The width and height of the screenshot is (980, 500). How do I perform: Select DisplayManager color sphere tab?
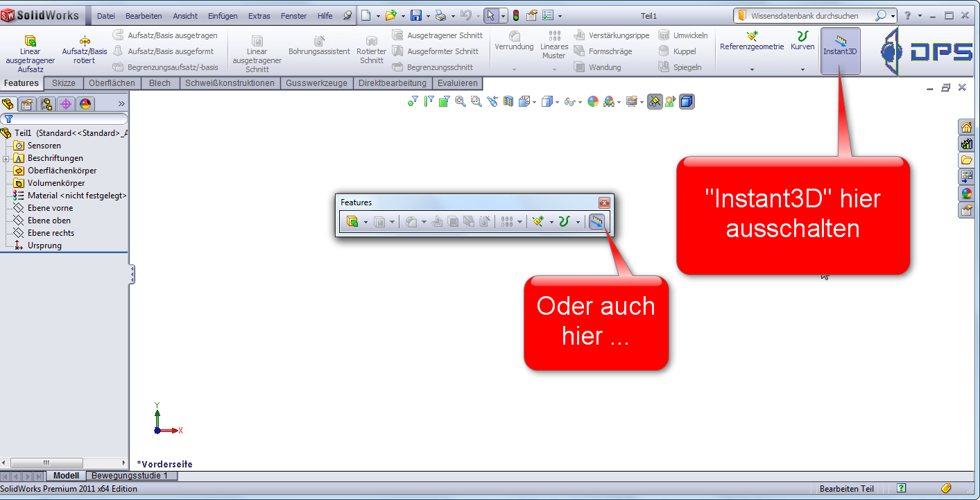(85, 104)
